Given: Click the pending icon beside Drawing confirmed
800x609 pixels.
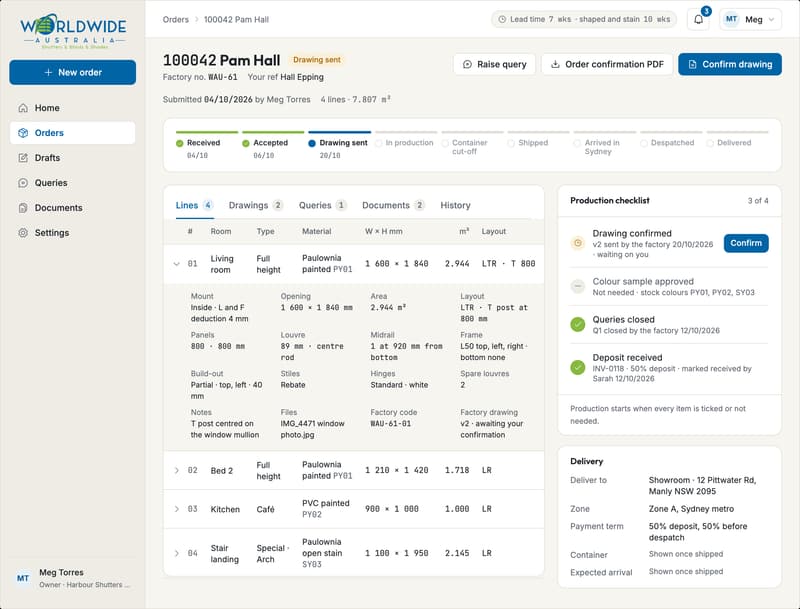Looking at the screenshot, I should pos(578,243).
